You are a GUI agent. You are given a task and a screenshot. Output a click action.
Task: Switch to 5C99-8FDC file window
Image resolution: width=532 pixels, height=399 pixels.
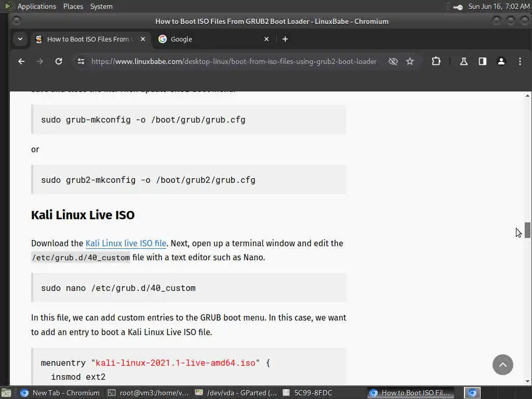point(308,393)
